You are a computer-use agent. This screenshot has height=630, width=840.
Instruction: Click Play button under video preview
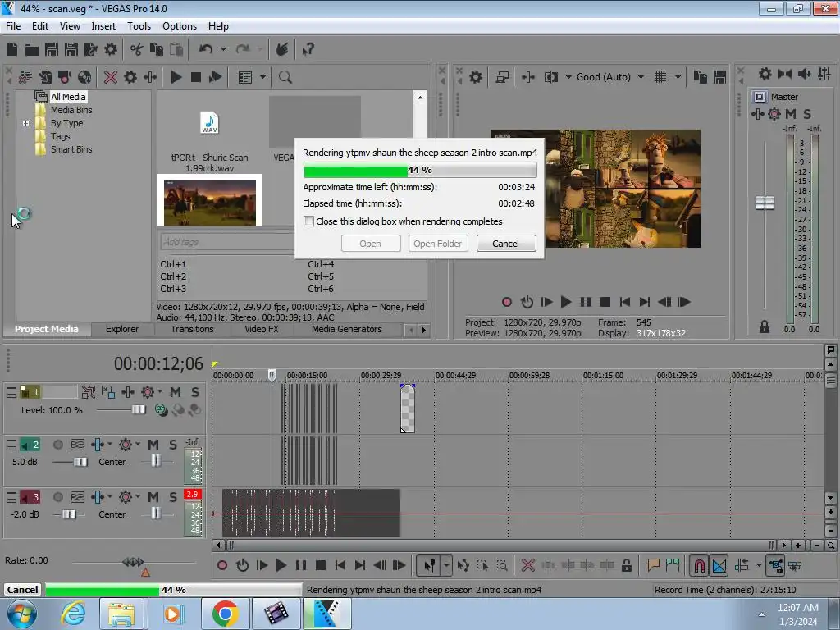[566, 302]
